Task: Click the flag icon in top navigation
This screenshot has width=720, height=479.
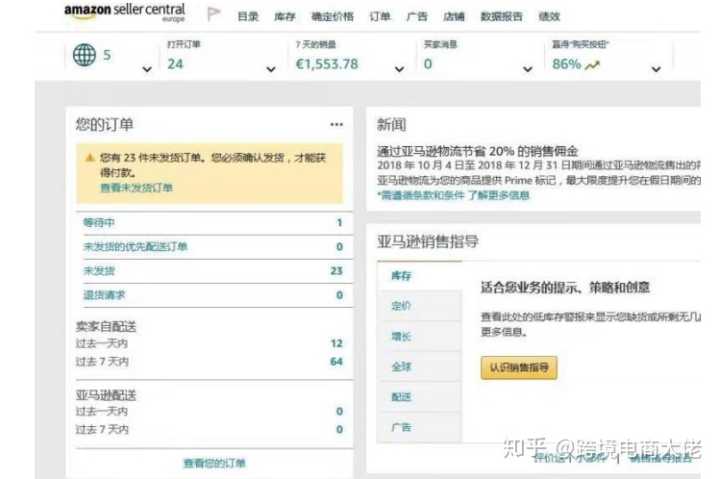Action: [x=213, y=15]
